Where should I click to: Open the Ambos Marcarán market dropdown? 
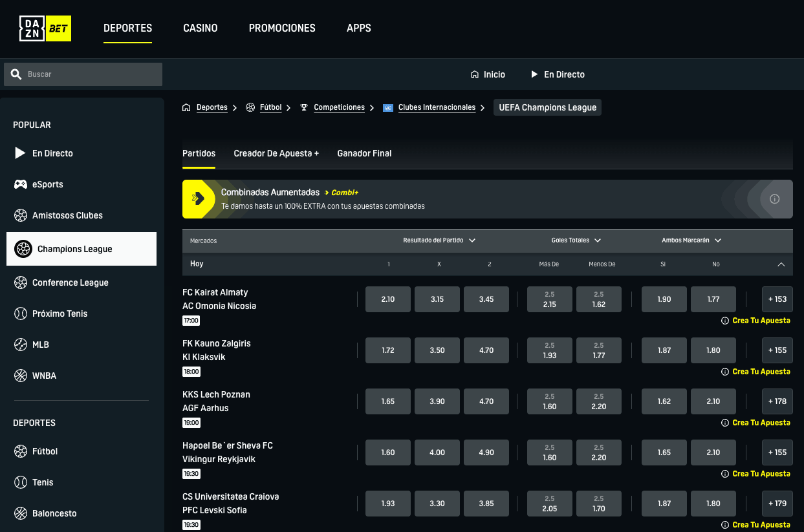pos(691,240)
